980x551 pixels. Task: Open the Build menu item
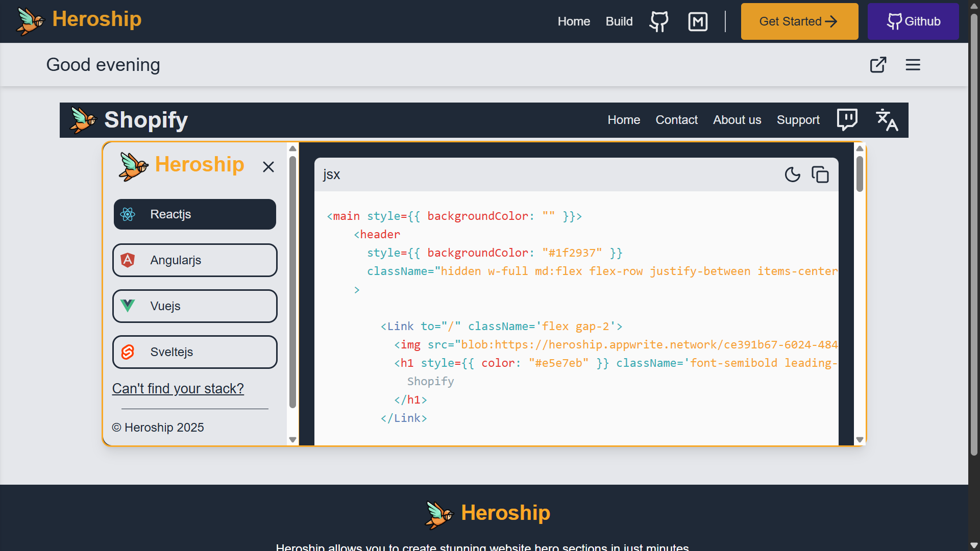tap(619, 21)
